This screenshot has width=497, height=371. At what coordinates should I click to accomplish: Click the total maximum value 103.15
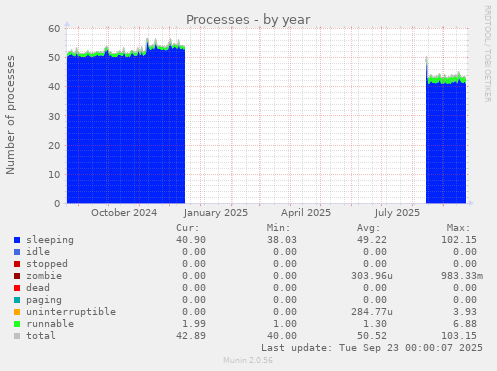[x=459, y=336]
